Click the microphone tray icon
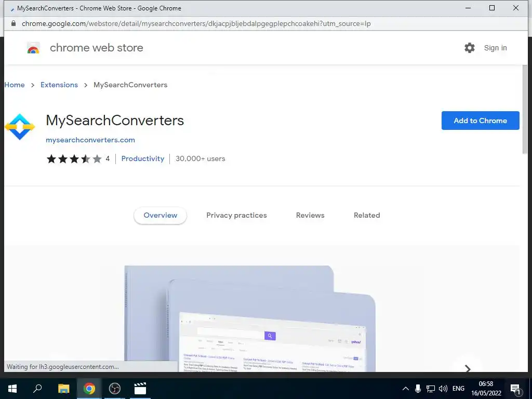532x399 pixels. [x=418, y=389]
